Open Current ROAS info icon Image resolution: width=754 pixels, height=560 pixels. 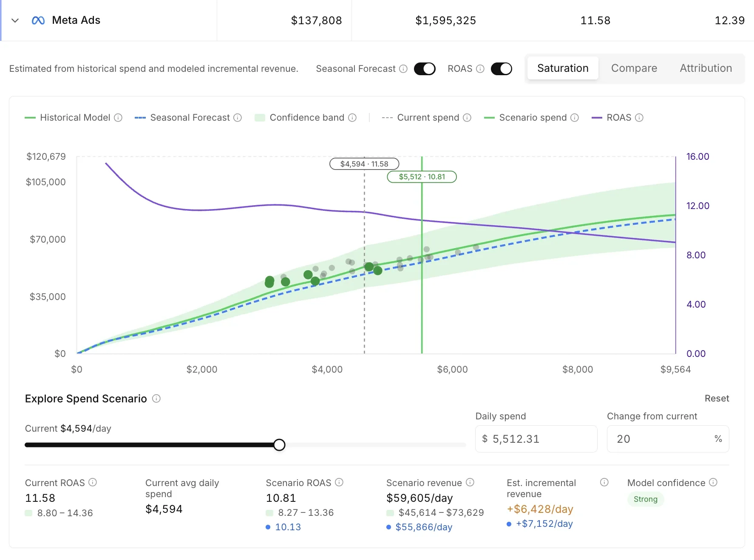(x=93, y=482)
